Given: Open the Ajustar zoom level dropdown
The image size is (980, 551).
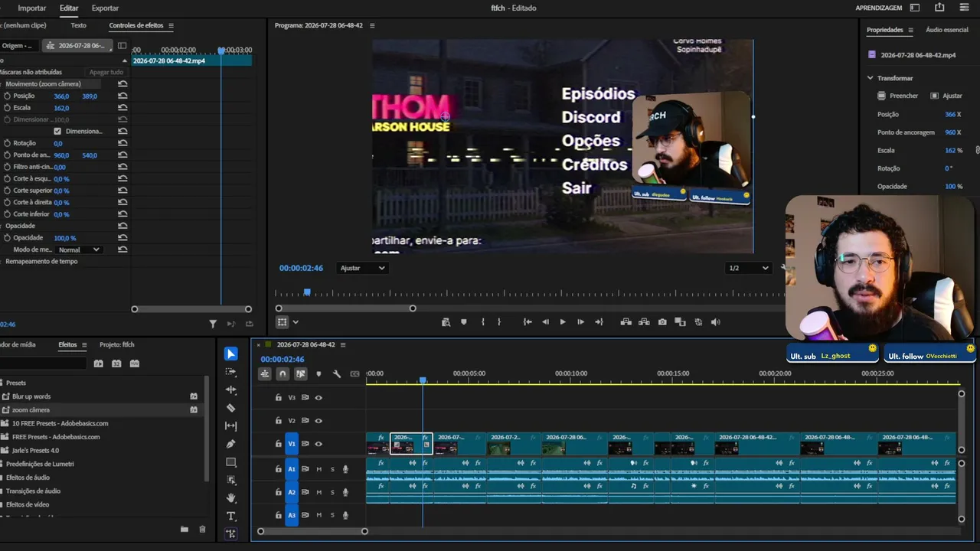Looking at the screenshot, I should pos(362,268).
